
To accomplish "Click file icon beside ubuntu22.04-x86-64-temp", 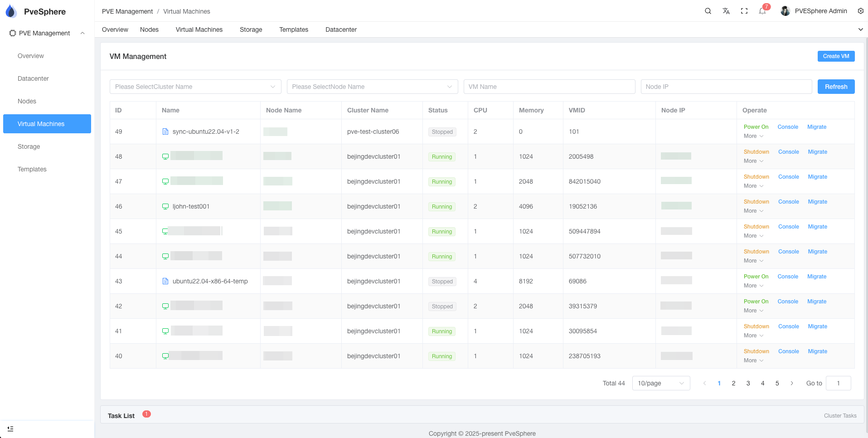I will [x=165, y=281].
